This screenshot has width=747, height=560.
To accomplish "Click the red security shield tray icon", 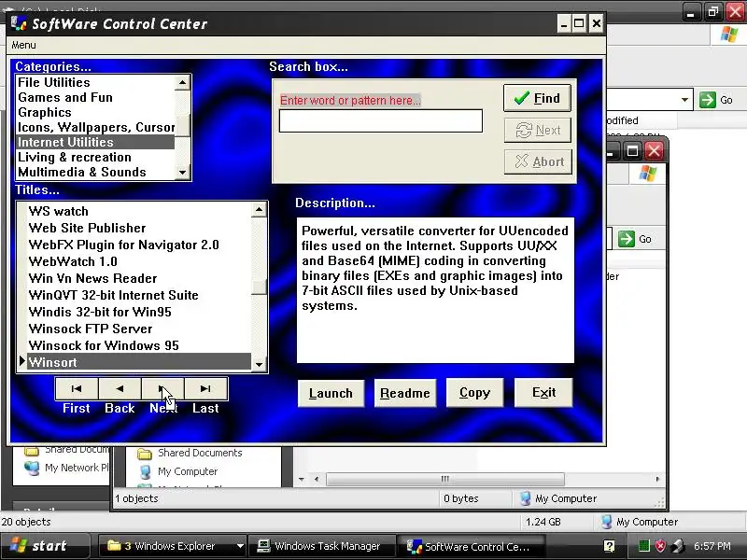I will coord(660,546).
